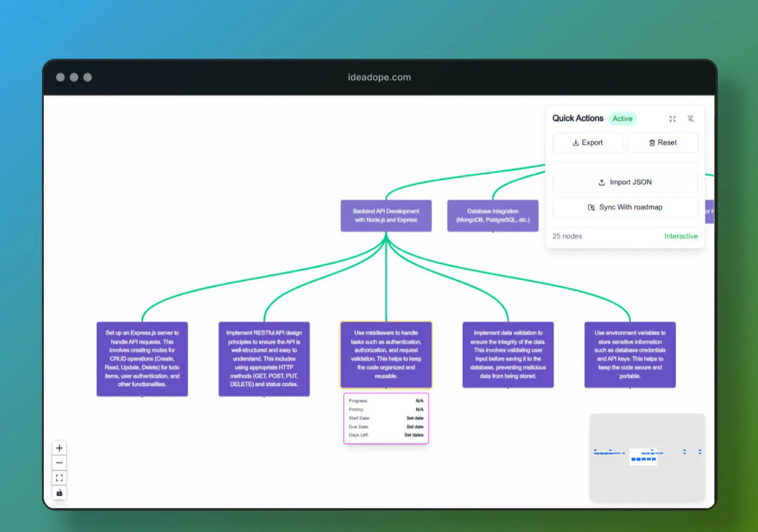
Task: Click the minimap viewport thumbnail
Action: (643, 456)
